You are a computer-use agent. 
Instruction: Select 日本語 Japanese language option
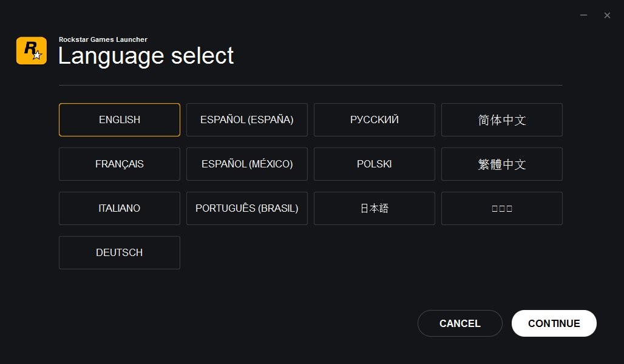[375, 209]
